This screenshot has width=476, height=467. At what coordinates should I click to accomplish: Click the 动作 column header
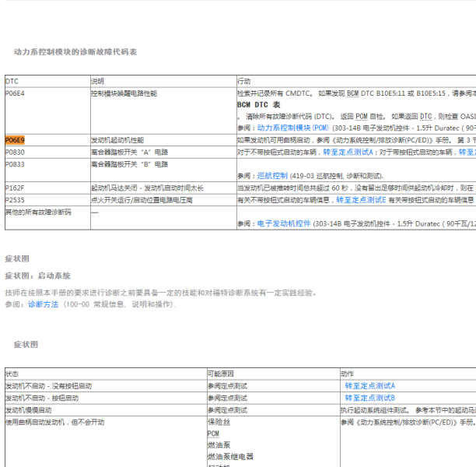click(348, 374)
